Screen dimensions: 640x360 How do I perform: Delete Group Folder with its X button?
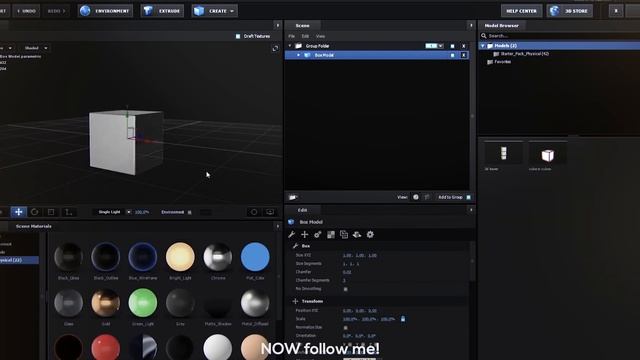click(463, 46)
